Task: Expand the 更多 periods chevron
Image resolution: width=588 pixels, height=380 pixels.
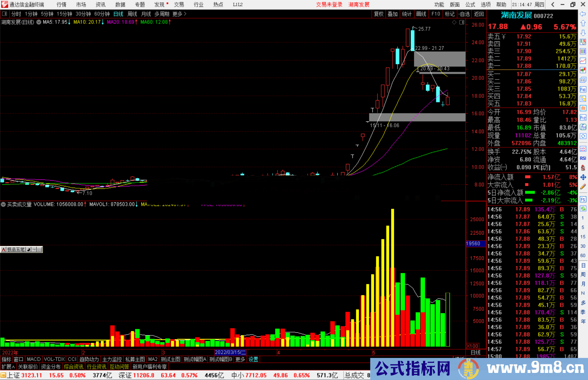Action: click(185, 14)
